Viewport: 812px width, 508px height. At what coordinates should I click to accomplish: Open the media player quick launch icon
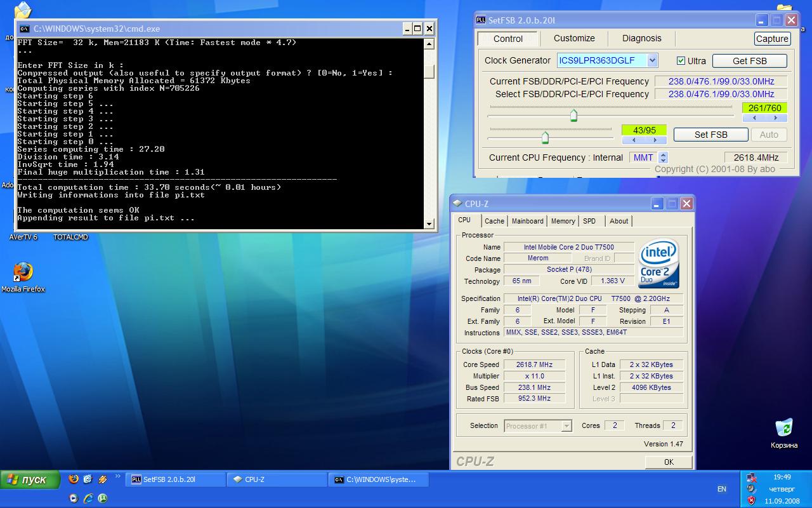point(74,498)
